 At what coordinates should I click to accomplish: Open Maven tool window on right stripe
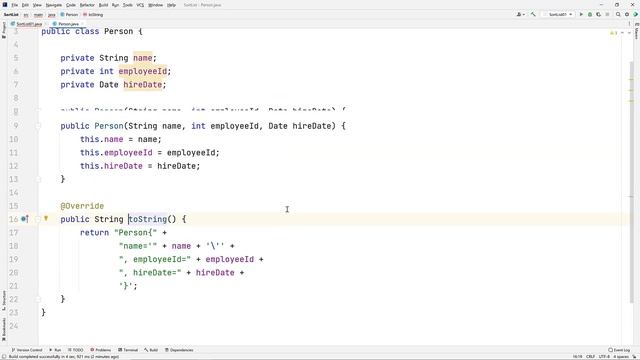(636, 31)
